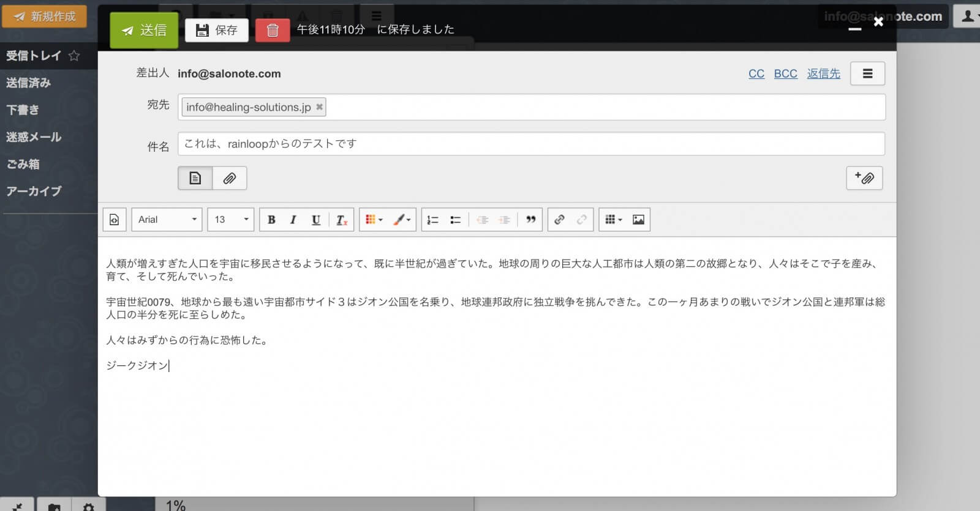The width and height of the screenshot is (980, 511).
Task: Open the background color brush picker
Action: 402,220
